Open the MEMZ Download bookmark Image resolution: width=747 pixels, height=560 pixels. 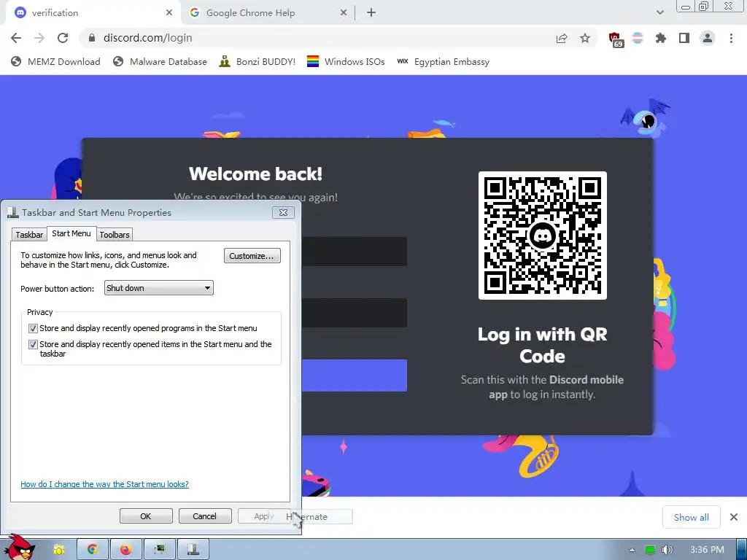pos(55,61)
